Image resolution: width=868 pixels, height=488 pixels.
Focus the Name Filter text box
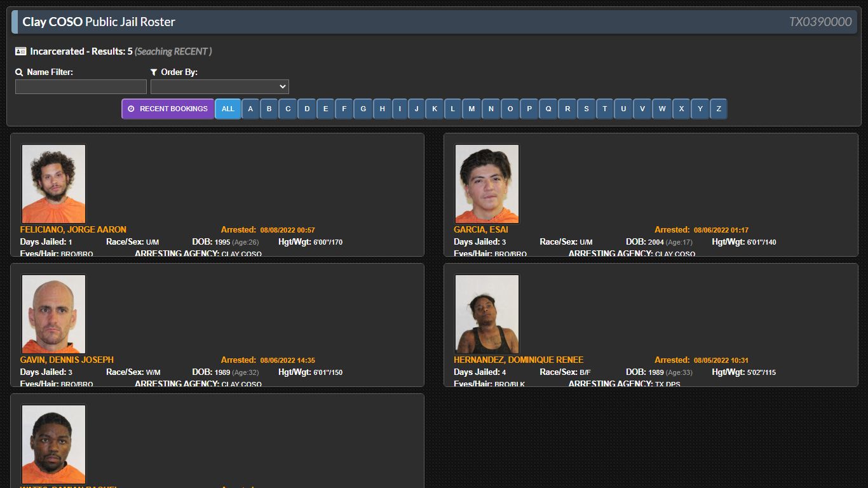[x=81, y=86]
